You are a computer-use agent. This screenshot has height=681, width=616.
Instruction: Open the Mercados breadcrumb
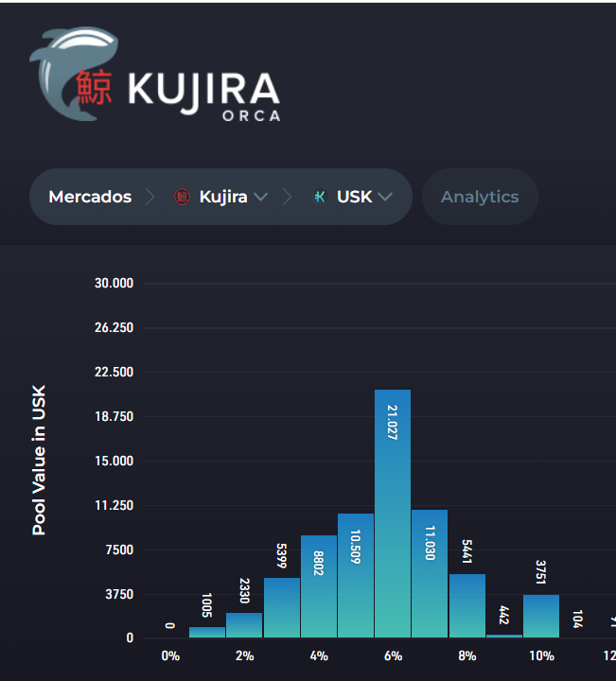(x=90, y=197)
